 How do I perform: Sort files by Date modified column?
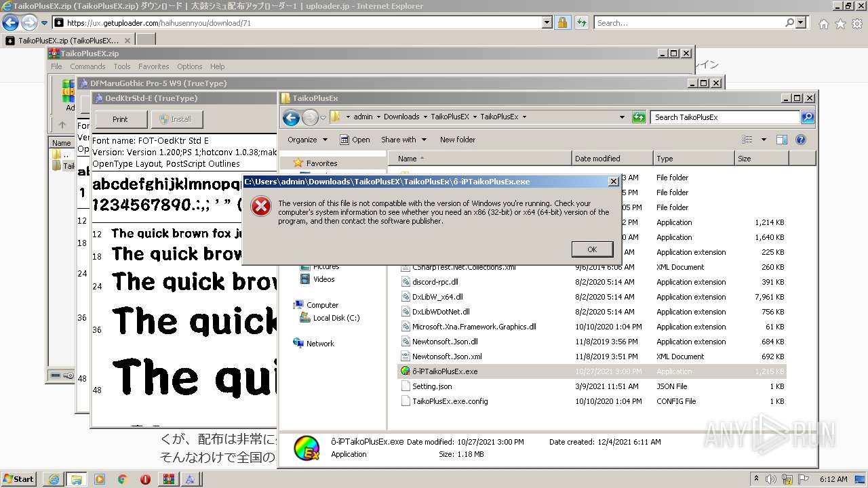(x=612, y=159)
